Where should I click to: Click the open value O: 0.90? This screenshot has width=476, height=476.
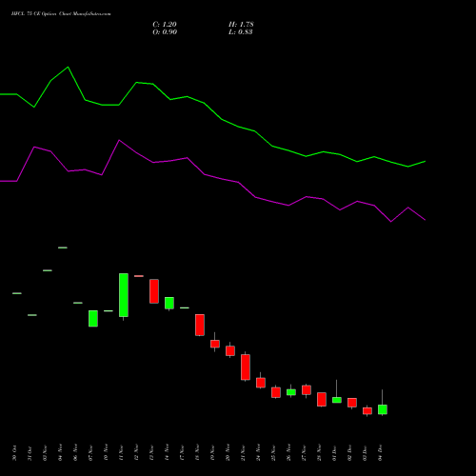165,32
